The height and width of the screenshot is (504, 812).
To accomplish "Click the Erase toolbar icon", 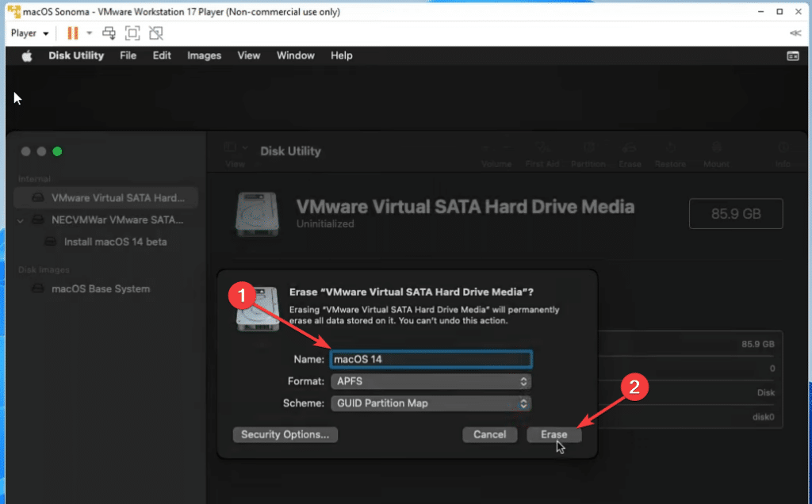I will click(x=630, y=148).
